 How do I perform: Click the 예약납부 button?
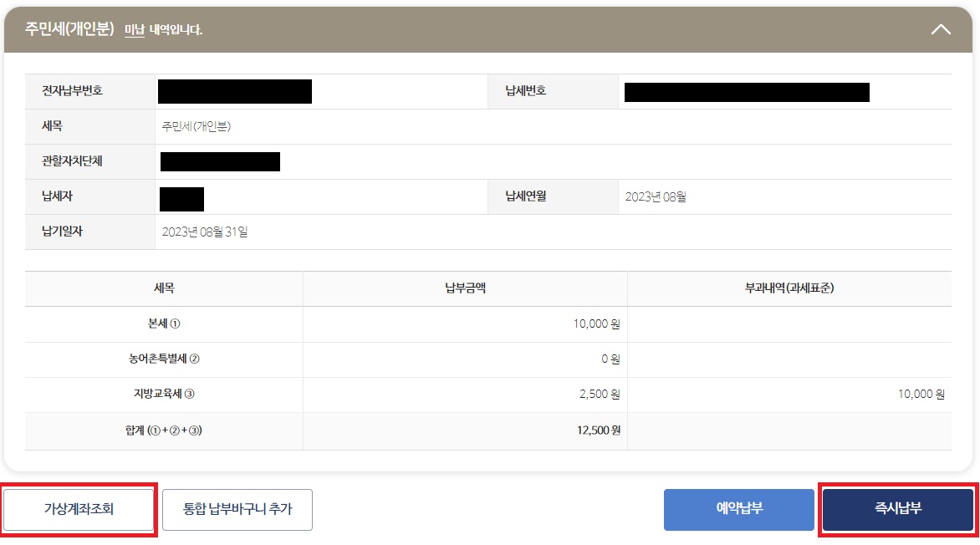738,509
